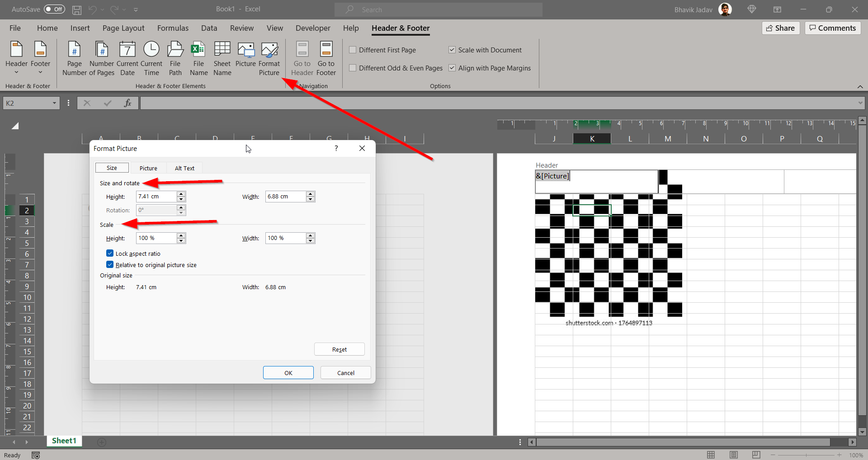Click OK in Format Picture dialog
This screenshot has width=868, height=460.
click(x=288, y=373)
